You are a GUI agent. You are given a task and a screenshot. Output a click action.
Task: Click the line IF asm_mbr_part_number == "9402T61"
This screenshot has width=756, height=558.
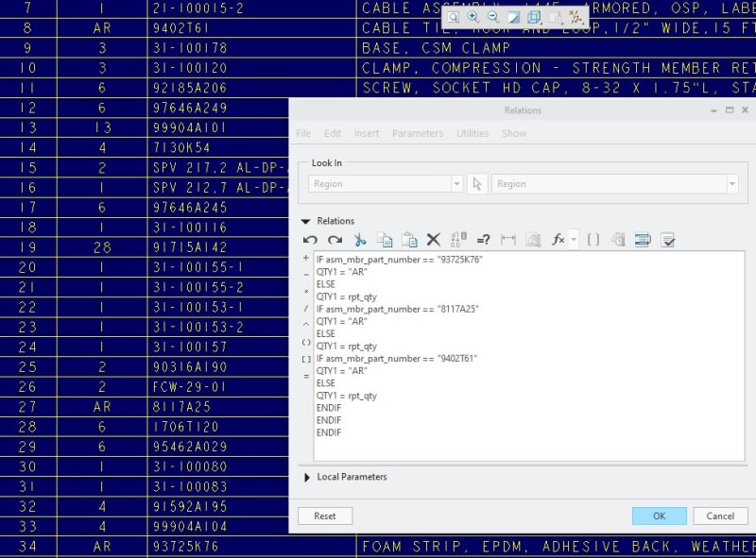(397, 359)
